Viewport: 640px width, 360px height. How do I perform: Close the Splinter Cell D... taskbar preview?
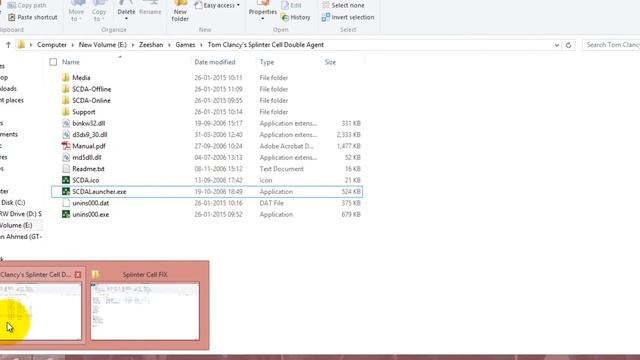coord(78,275)
